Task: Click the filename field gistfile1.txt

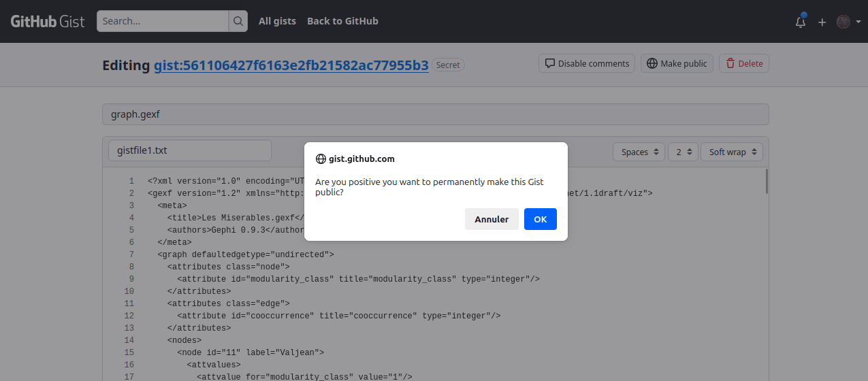Action: pyautogui.click(x=189, y=150)
